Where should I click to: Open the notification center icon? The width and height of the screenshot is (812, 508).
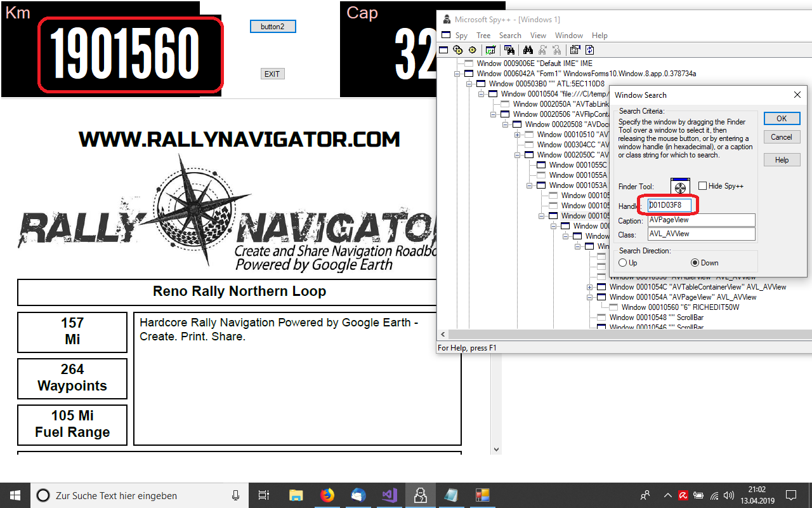click(x=791, y=495)
